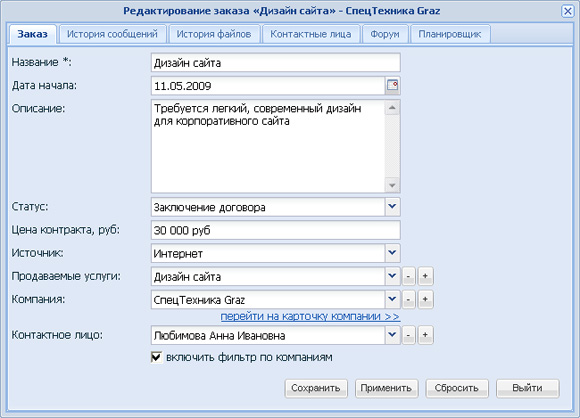Image resolution: width=580 pixels, height=418 pixels.
Task: Open the Контактное лицо dropdown arrow
Action: click(x=392, y=335)
